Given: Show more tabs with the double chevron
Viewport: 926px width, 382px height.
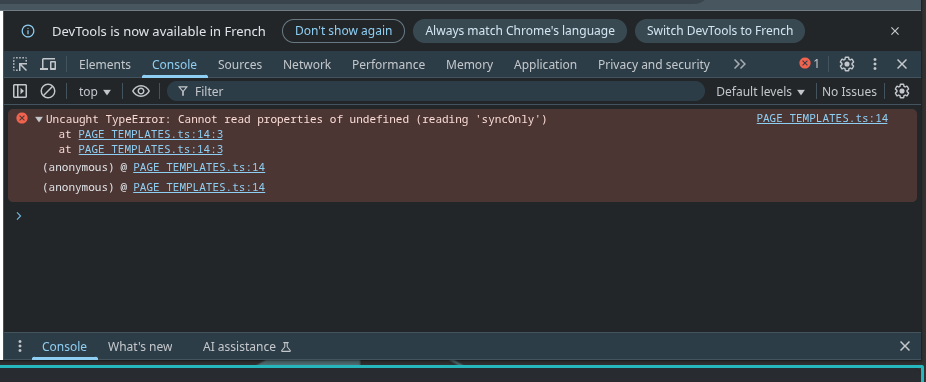Looking at the screenshot, I should (739, 64).
